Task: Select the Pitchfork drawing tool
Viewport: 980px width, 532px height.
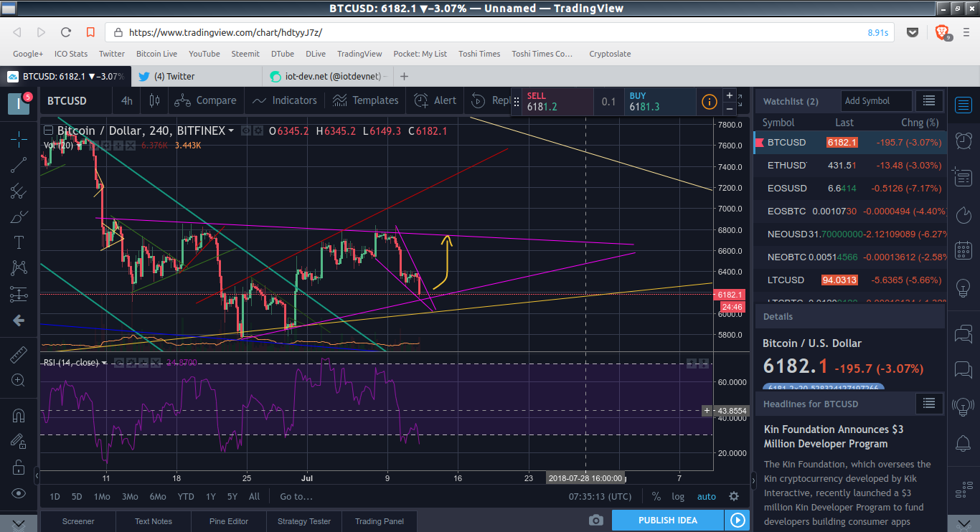Action: pyautogui.click(x=19, y=191)
